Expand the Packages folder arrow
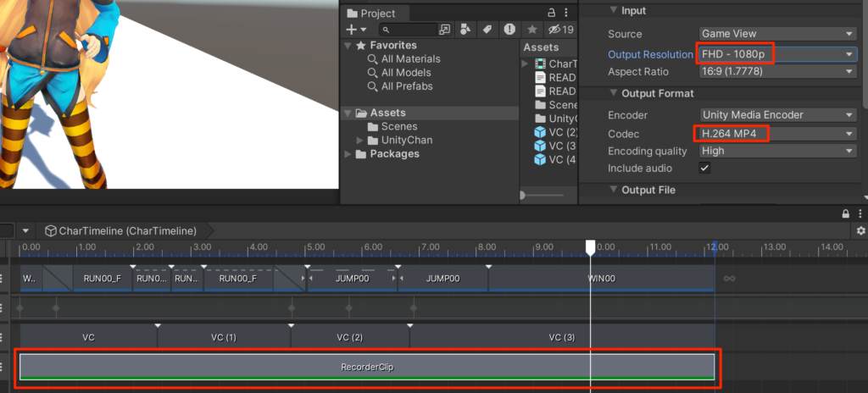The image size is (868, 393). point(348,154)
